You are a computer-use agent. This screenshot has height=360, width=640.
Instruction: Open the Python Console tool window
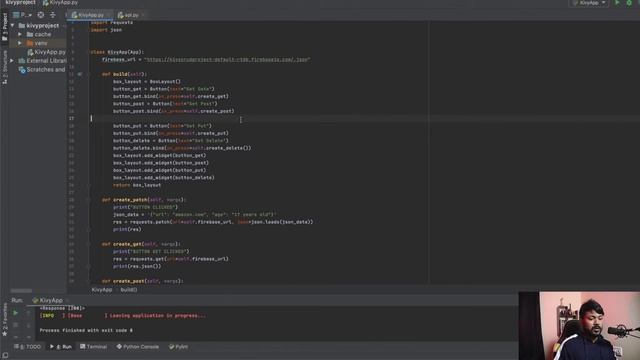coord(138,347)
